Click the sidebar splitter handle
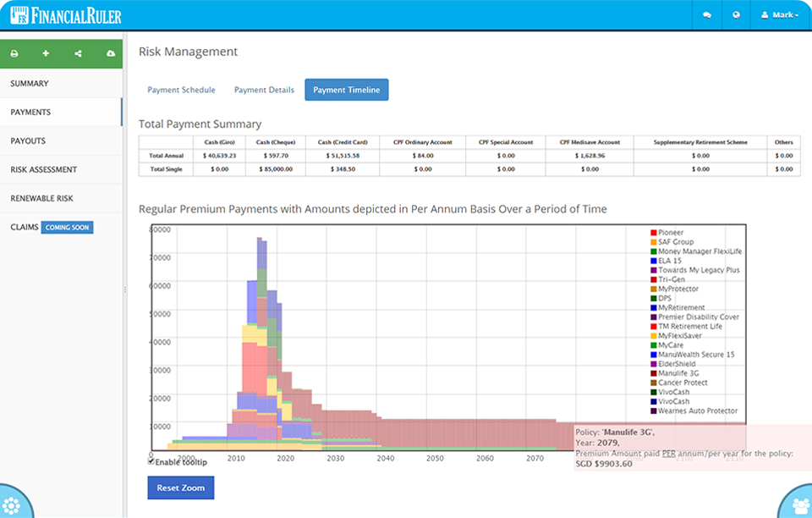 click(125, 289)
